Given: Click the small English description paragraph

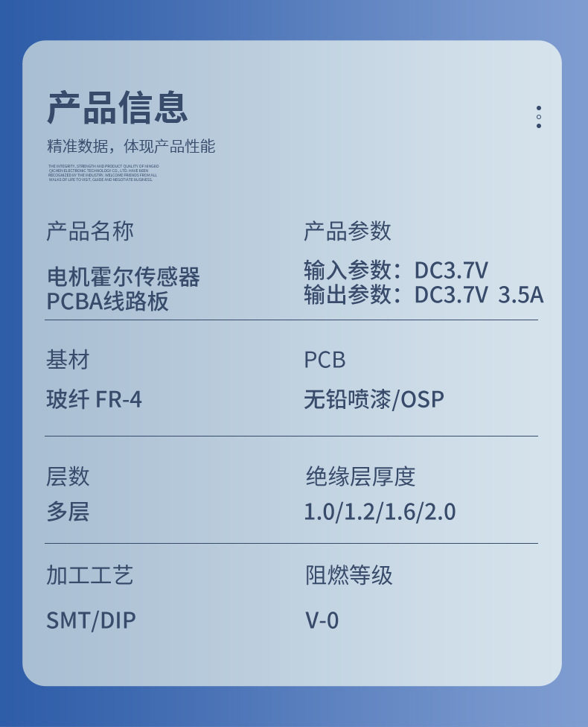Looking at the screenshot, I should tap(103, 173).
